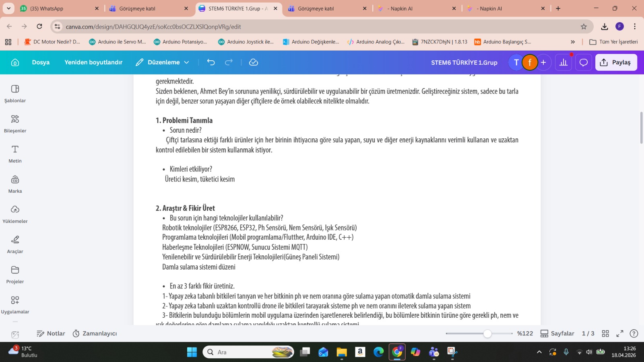Toggle fullscreen presentation mode

620,333
